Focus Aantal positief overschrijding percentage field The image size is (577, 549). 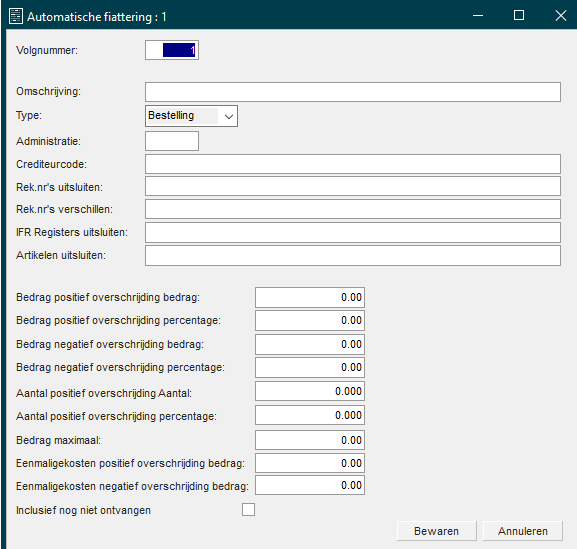pyautogui.click(x=310, y=415)
